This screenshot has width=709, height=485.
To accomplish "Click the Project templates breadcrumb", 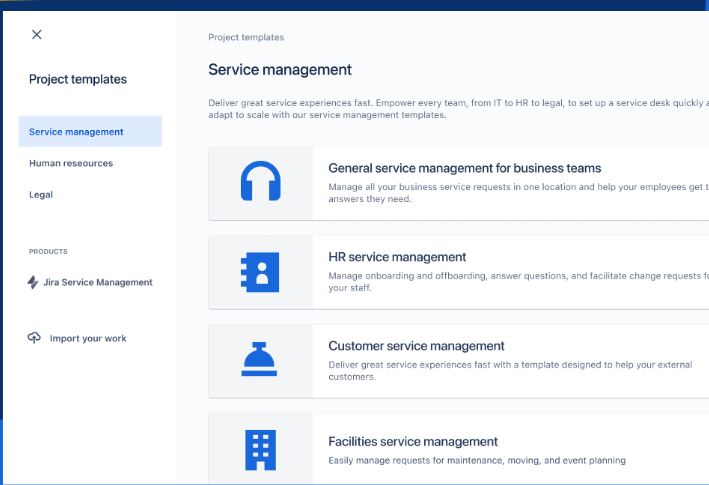I will click(246, 37).
